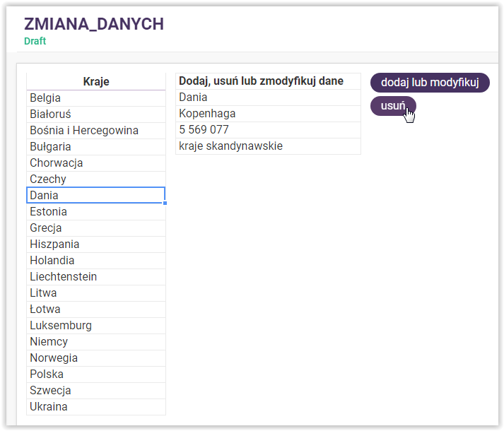Choose Bośnia i Hercegowina row

(x=95, y=131)
